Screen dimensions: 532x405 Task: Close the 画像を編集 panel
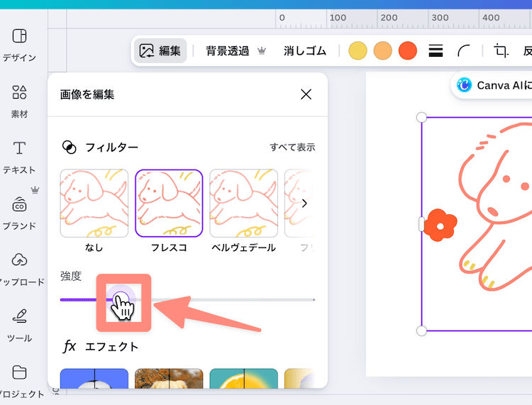click(x=306, y=94)
